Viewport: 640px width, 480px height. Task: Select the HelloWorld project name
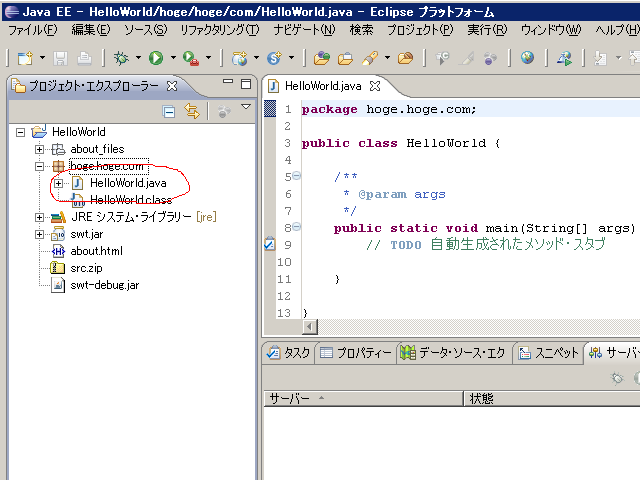click(x=78, y=132)
